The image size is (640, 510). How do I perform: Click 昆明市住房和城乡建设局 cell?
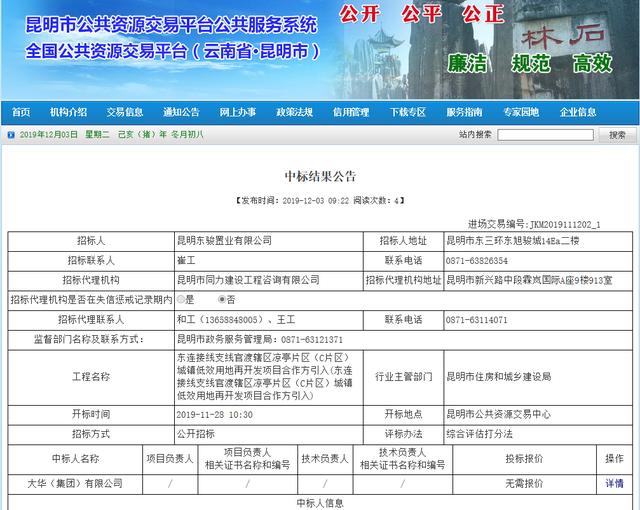[x=538, y=377]
